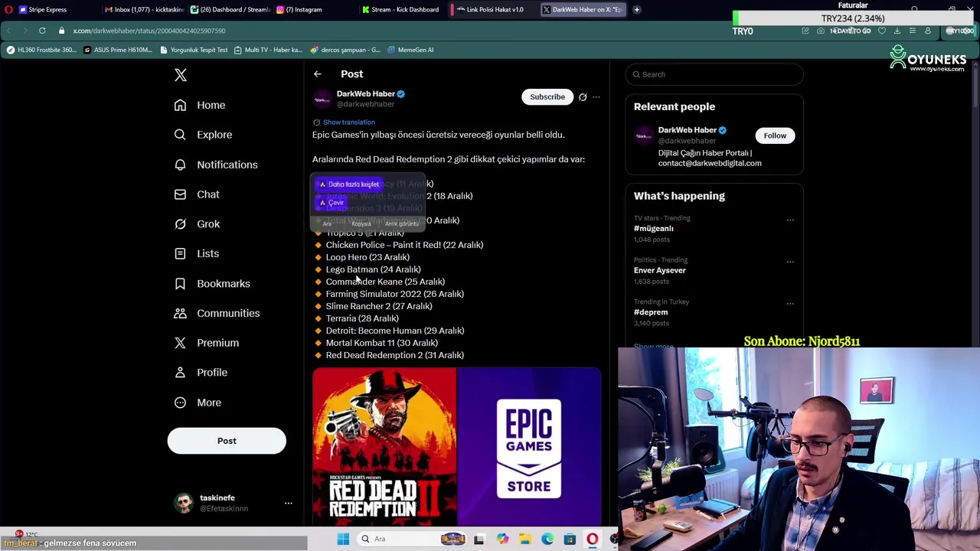The width and height of the screenshot is (980, 551).
Task: Open File Explorer from the taskbar
Action: 525,540
